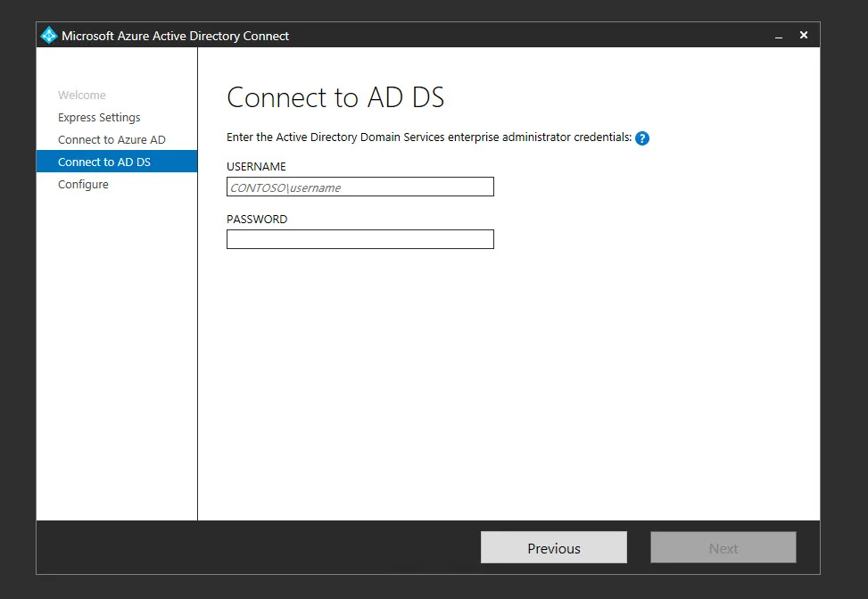Screen dimensions: 868x599
Task: Select the Welcome step in sidebar
Action: coord(82,95)
